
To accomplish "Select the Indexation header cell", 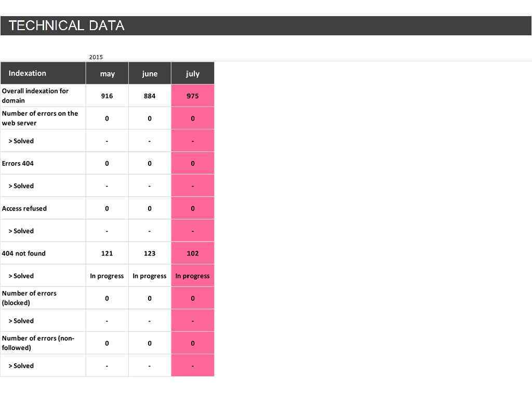I will coord(28,73).
